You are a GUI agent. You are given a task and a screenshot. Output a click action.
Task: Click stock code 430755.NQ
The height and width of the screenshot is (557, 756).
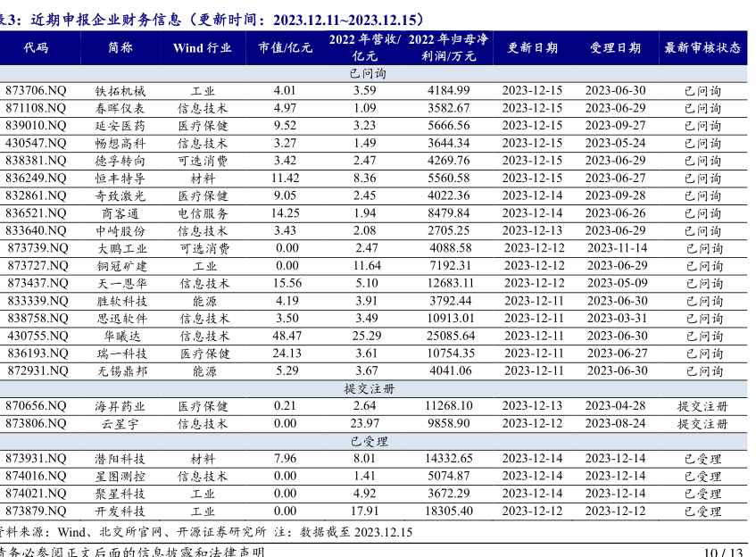[38, 336]
